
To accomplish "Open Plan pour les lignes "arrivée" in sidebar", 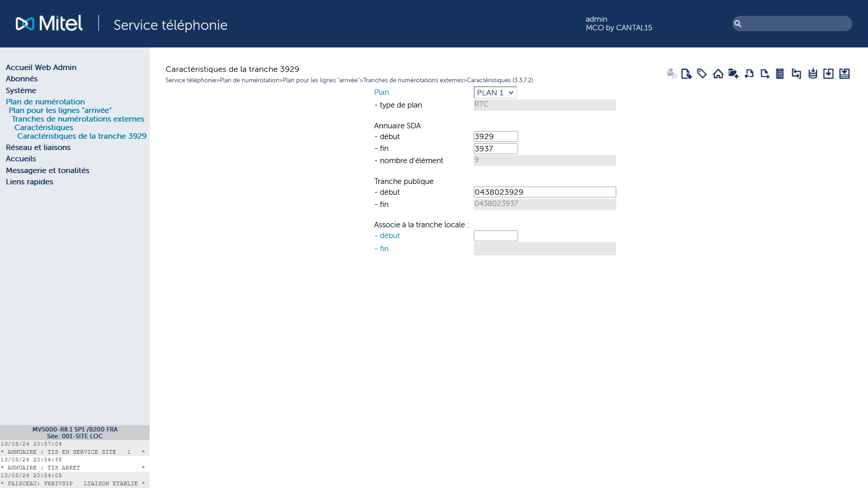I will coord(60,110).
